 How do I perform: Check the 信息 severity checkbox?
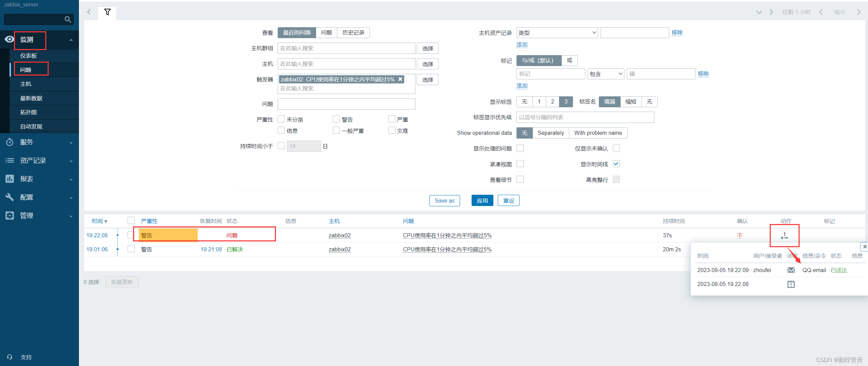(x=281, y=130)
